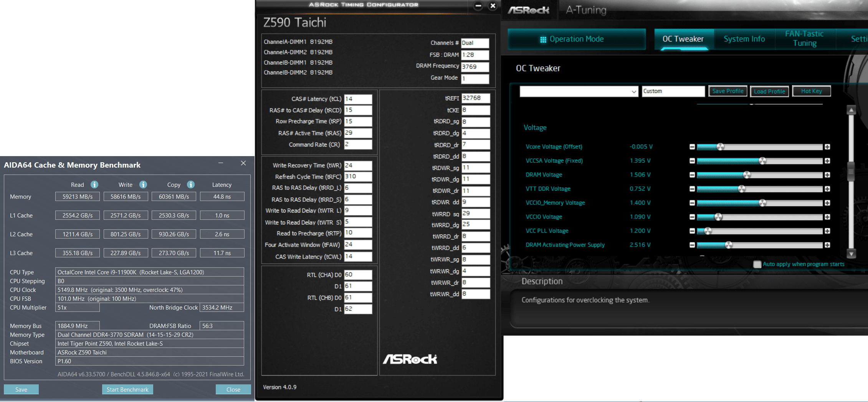Switch to System Info tab

click(x=744, y=39)
